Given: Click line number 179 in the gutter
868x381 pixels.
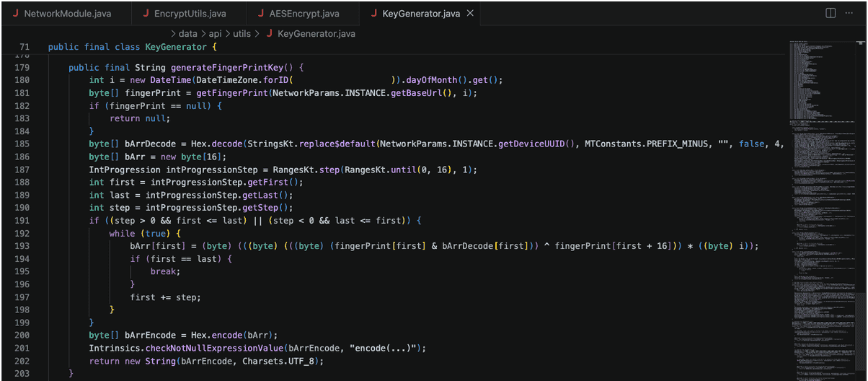Looking at the screenshot, I should pos(22,68).
